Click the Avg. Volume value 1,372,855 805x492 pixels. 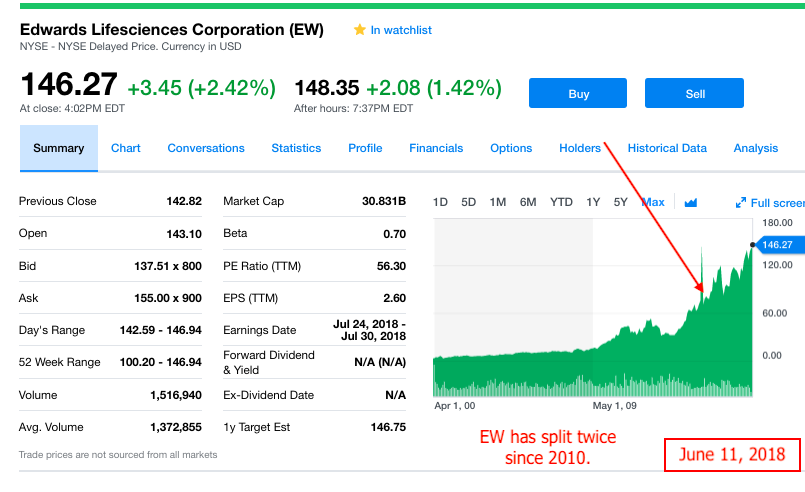click(x=176, y=427)
